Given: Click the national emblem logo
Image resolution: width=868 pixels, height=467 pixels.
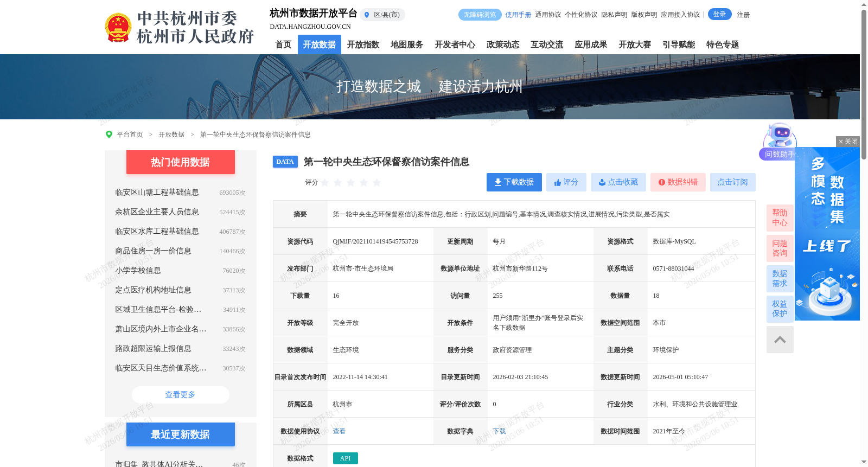Looking at the screenshot, I should coord(118,28).
